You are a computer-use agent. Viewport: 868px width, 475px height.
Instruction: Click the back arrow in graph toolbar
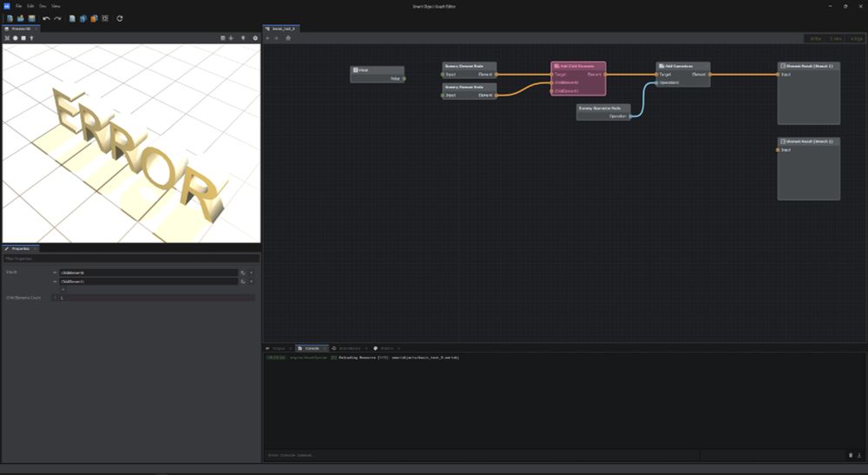coord(268,38)
